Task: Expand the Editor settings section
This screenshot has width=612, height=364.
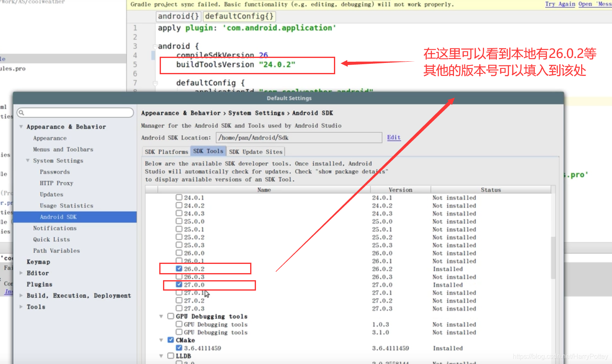Action: (x=21, y=273)
